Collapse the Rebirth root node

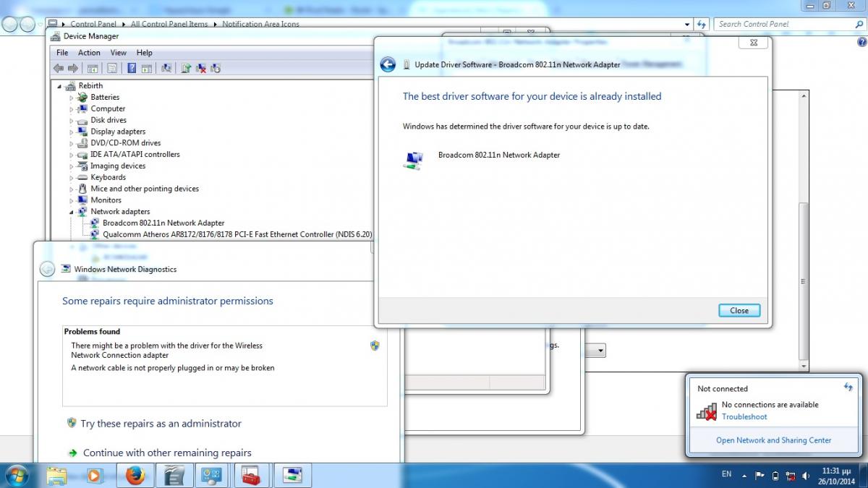[60, 87]
